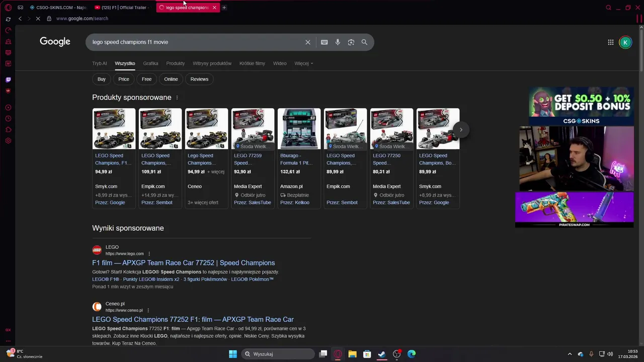Open the Windows Start menu
This screenshot has height=362, width=644.
coord(233,354)
